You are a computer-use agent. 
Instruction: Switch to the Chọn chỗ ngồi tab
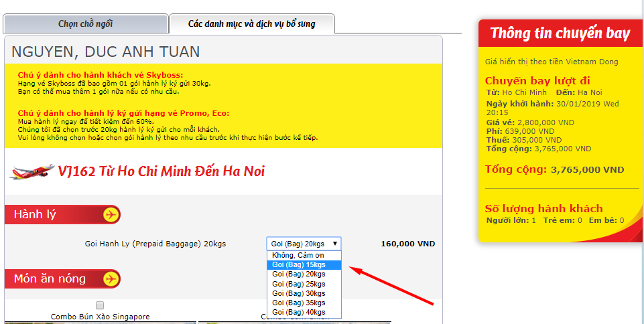[x=85, y=24]
